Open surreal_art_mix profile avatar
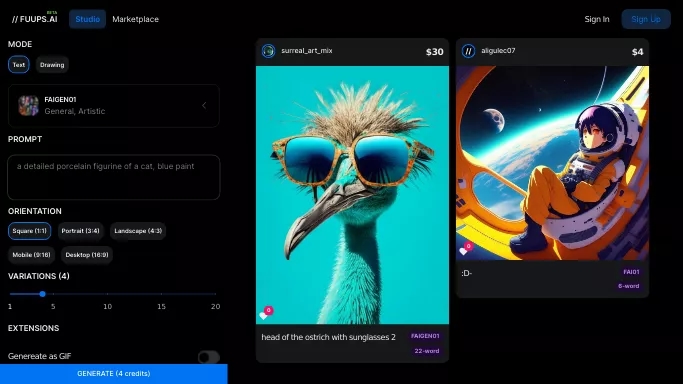The width and height of the screenshot is (683, 384). click(268, 51)
